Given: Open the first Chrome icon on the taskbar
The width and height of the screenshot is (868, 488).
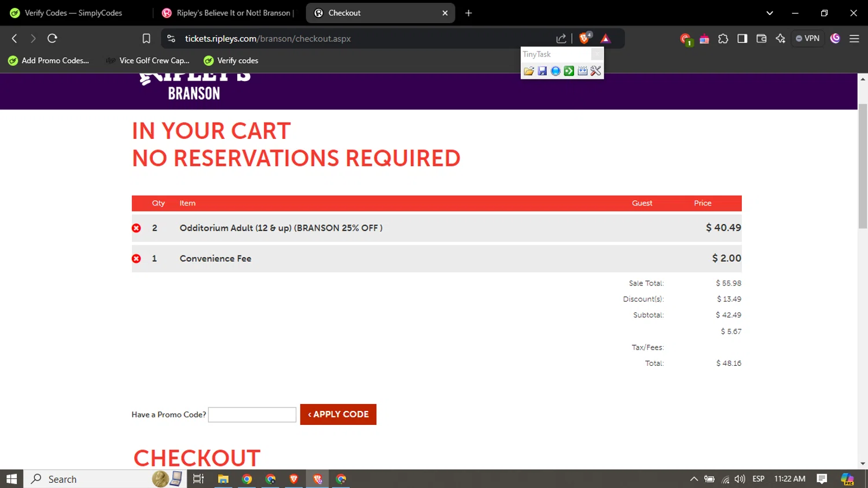Looking at the screenshot, I should [247, 479].
